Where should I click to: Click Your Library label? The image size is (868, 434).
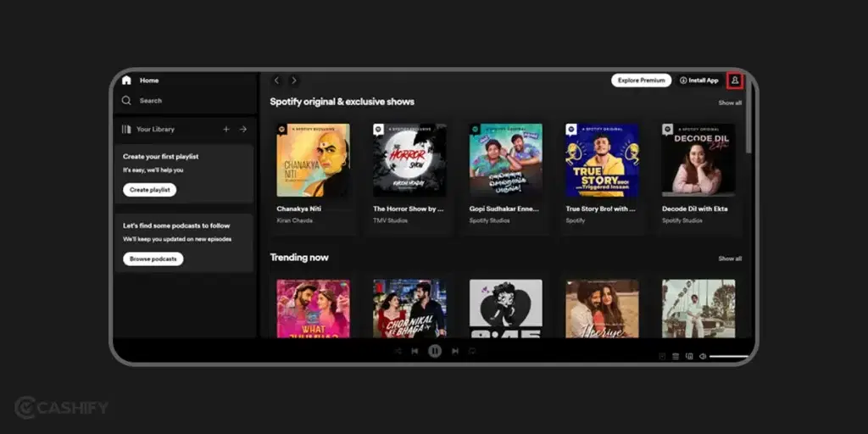coord(156,129)
